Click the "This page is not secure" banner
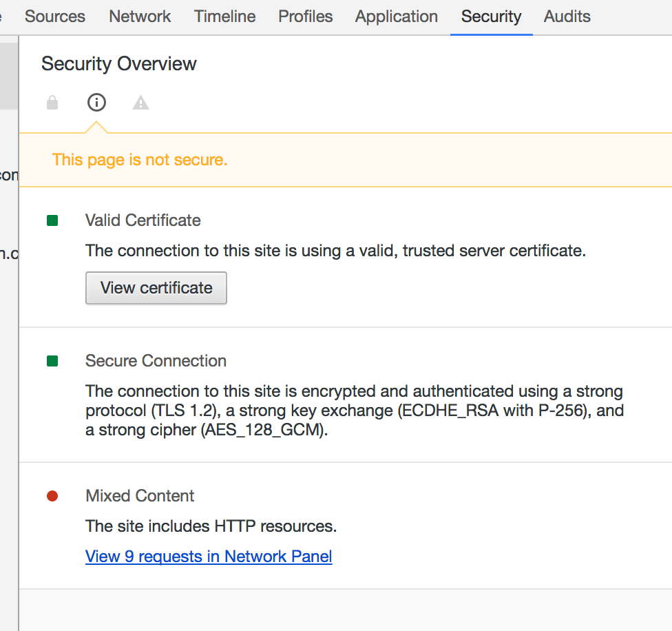 click(x=140, y=160)
